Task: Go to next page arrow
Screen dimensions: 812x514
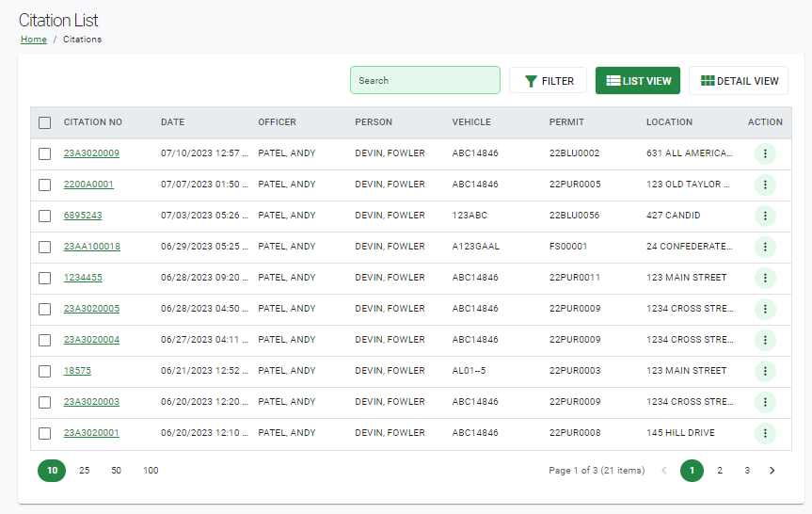Action: pyautogui.click(x=772, y=471)
